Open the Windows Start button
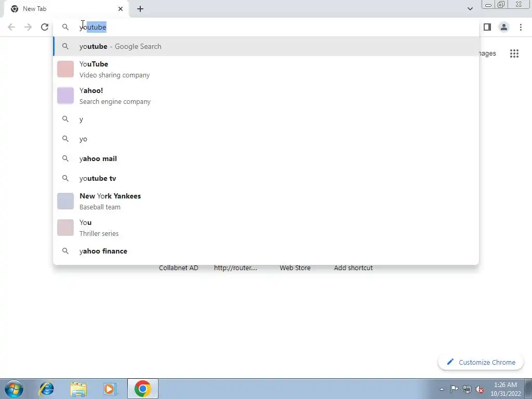Screen dimensions: 532x399 click(x=14, y=389)
